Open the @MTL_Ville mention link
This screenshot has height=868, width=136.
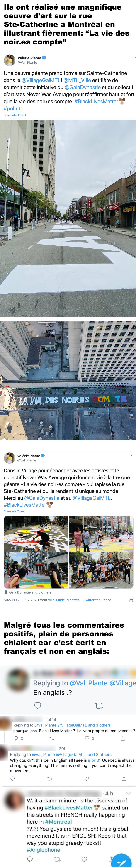click(77, 80)
